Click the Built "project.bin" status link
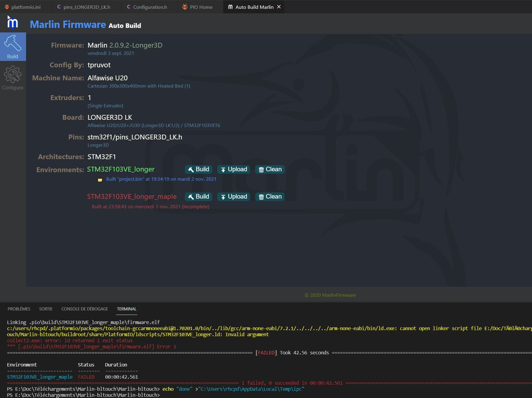 (x=161, y=179)
